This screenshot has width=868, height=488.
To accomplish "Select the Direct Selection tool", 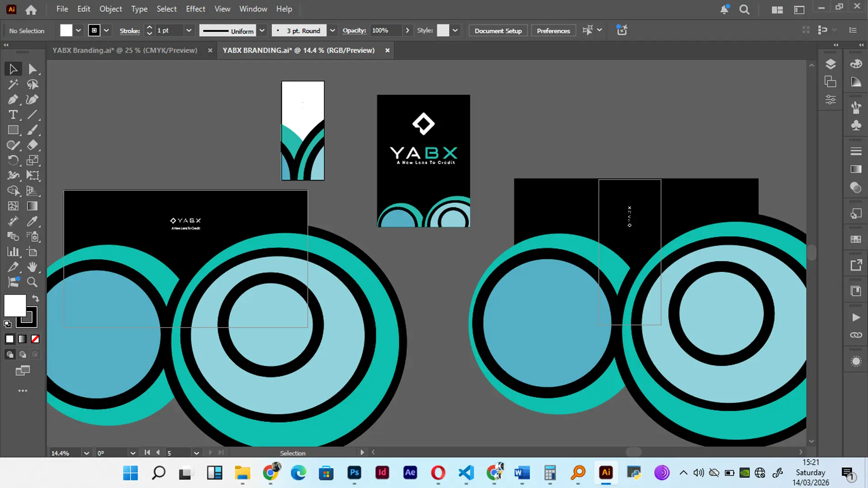I will pyautogui.click(x=33, y=69).
